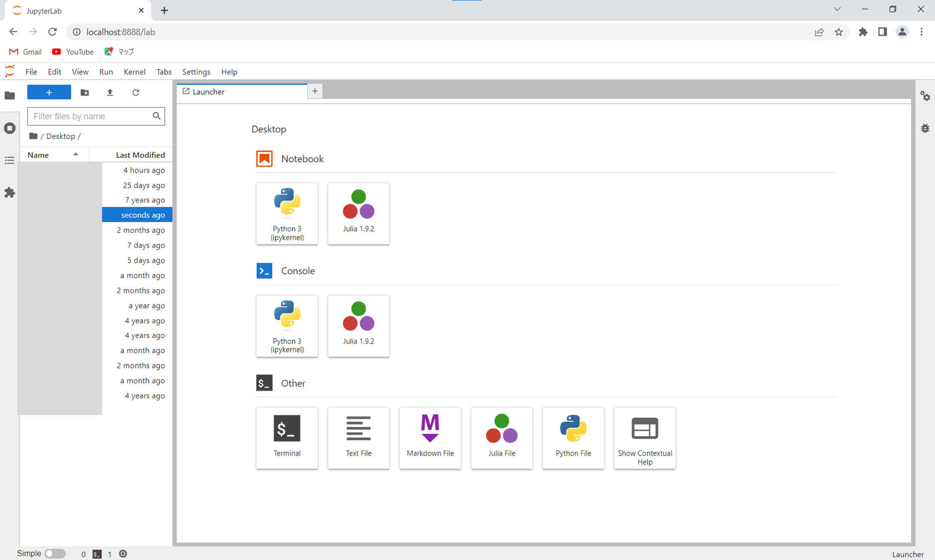The height and width of the screenshot is (560, 935).
Task: Open the Table of Contents sidebar icon
Action: coord(9,160)
